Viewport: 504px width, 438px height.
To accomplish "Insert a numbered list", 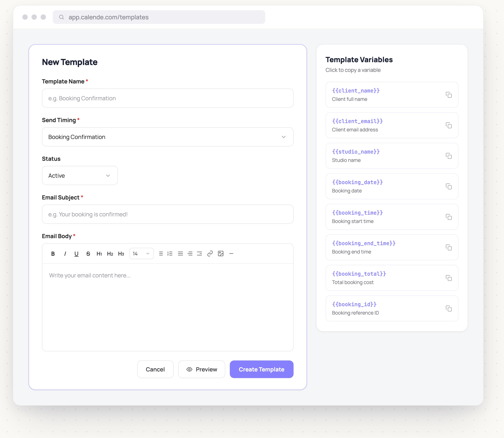I will pyautogui.click(x=170, y=254).
